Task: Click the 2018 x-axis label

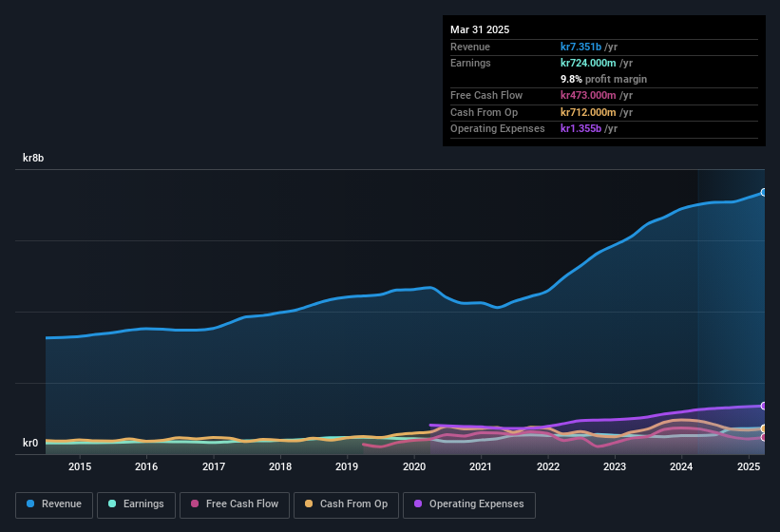Action: [x=280, y=466]
